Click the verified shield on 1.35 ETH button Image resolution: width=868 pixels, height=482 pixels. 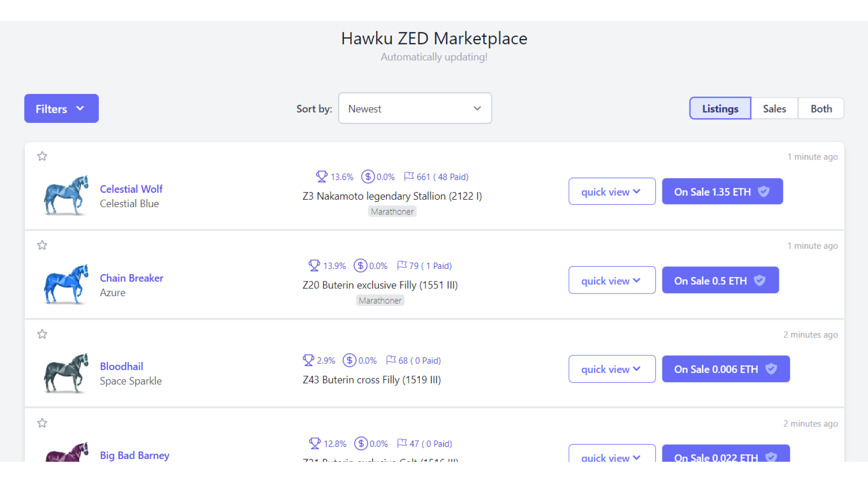click(x=764, y=192)
